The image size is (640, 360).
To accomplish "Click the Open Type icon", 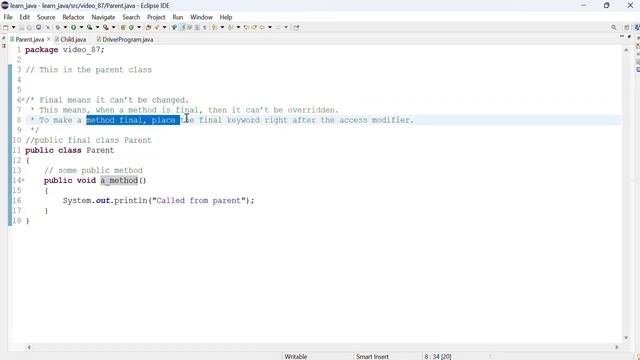I will point(149,27).
